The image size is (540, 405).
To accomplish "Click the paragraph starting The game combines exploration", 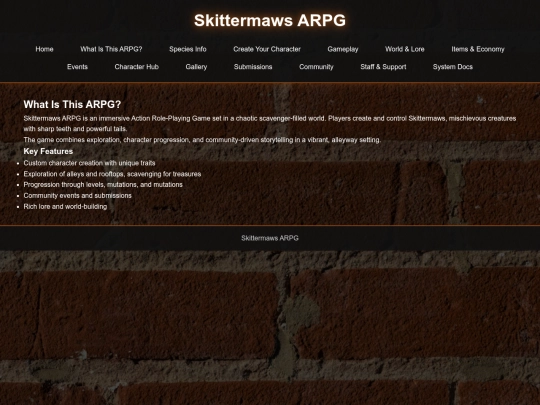I will point(202,140).
